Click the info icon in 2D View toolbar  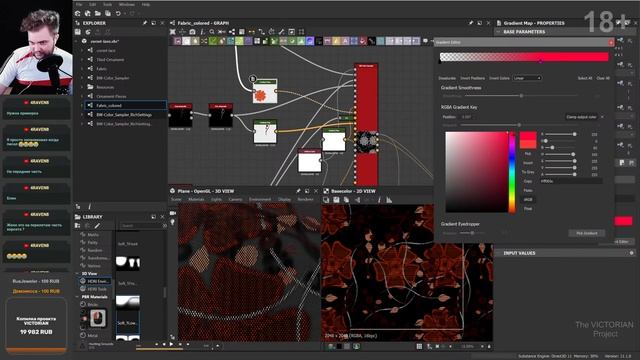click(379, 200)
